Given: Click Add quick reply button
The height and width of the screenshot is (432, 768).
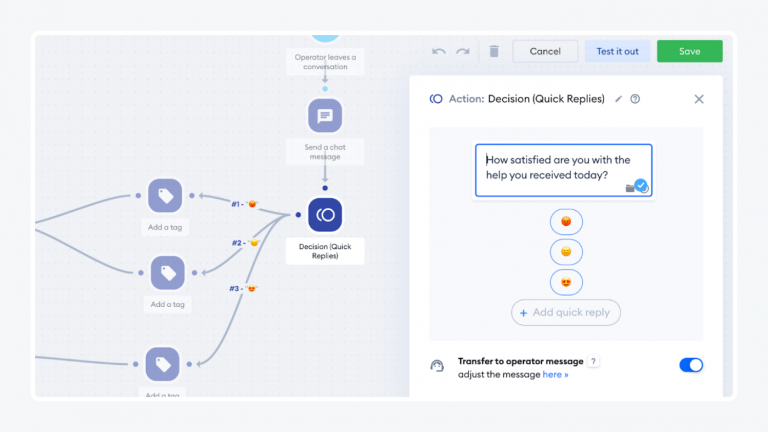Looking at the screenshot, I should point(566,312).
